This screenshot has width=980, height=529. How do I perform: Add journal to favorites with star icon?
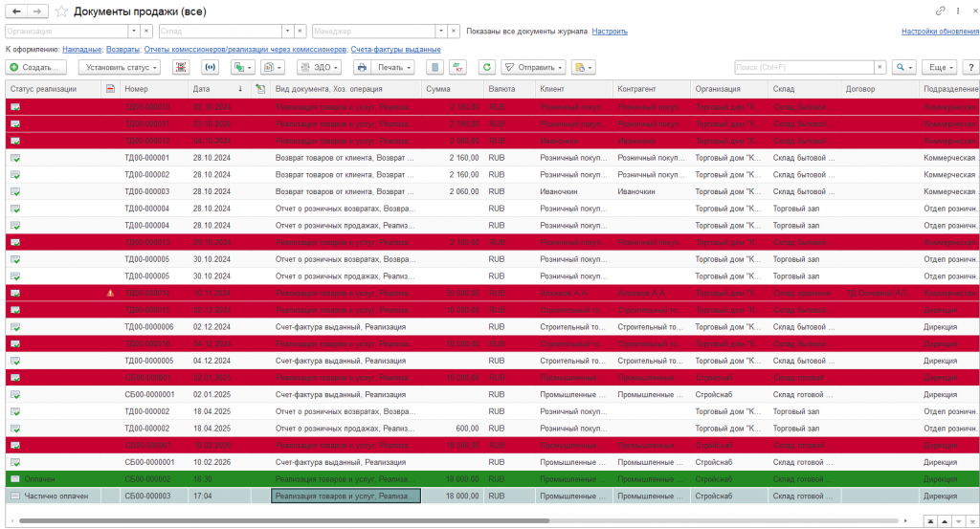coord(62,11)
